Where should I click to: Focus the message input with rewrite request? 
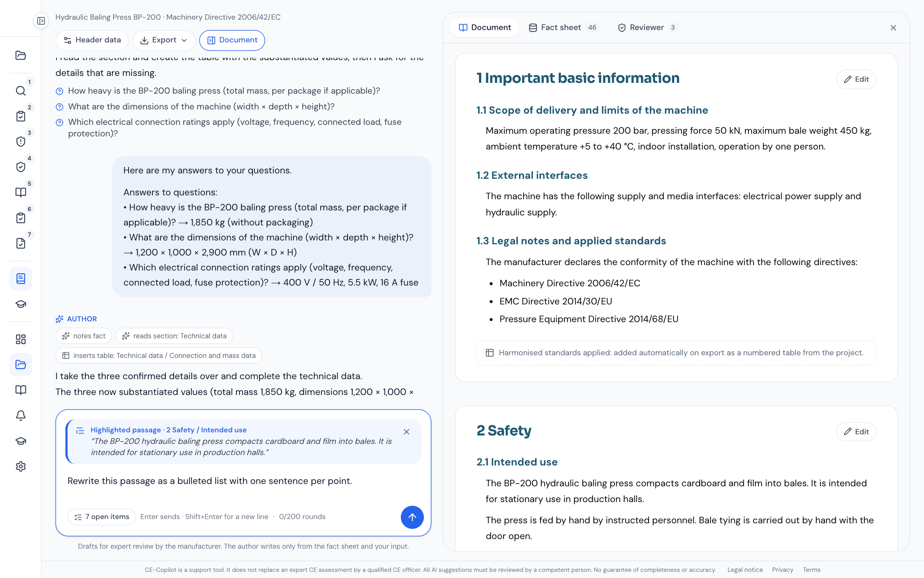(x=243, y=481)
